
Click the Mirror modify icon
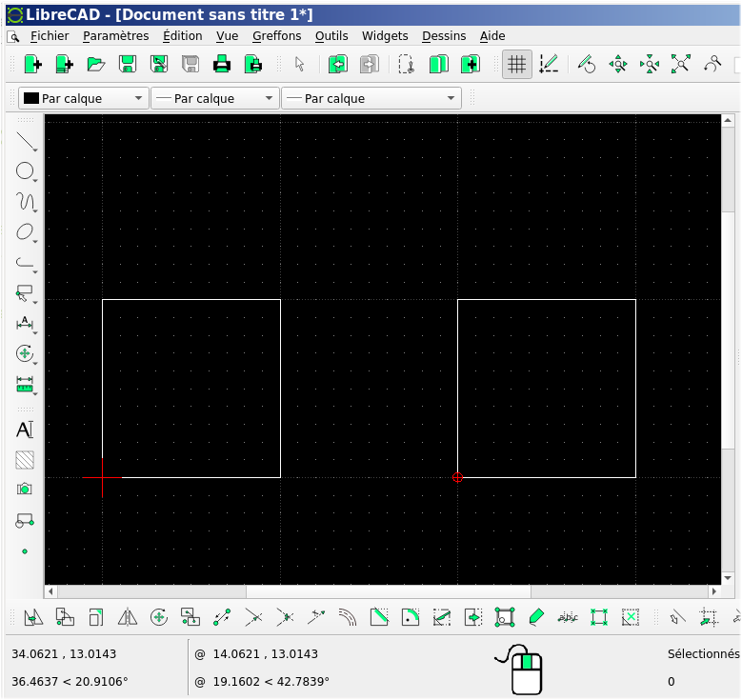coord(128,618)
